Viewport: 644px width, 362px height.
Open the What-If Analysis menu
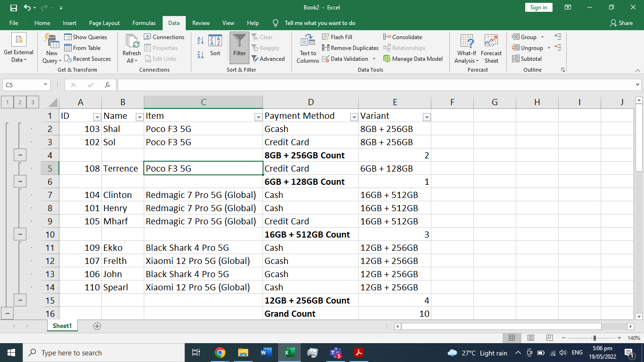coord(467,49)
